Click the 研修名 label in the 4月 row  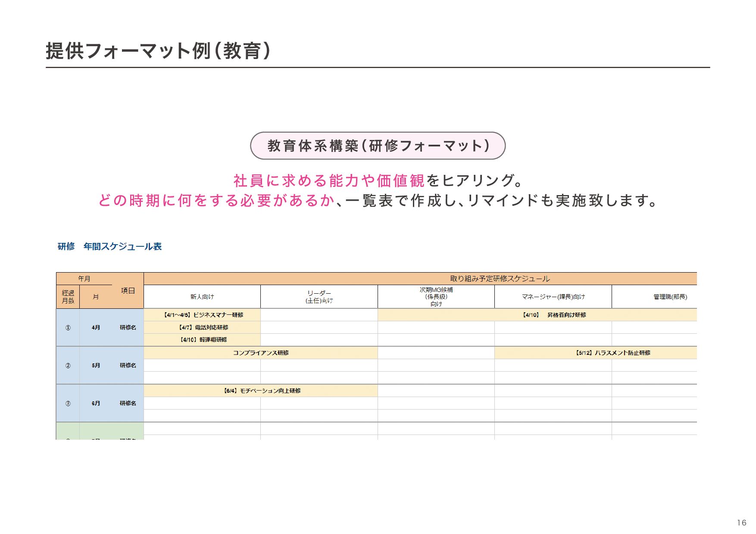coord(128,327)
